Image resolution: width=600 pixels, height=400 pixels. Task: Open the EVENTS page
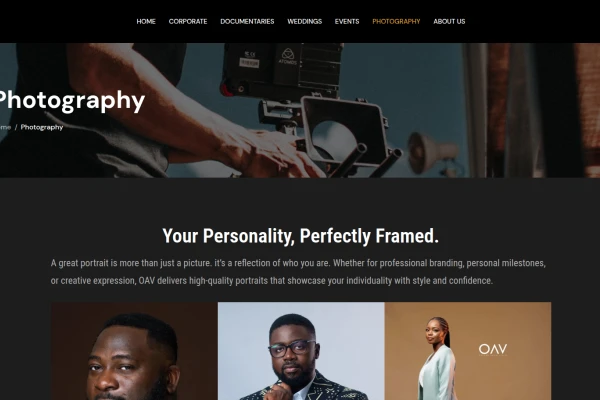click(347, 21)
